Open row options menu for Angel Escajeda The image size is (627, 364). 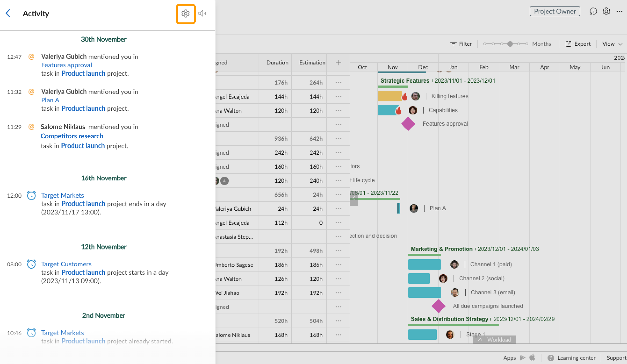(338, 96)
